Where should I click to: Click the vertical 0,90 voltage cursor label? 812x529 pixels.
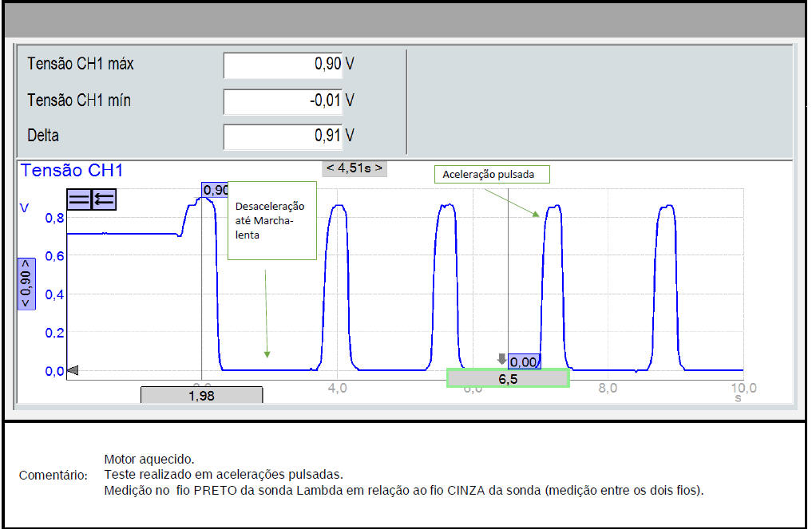[26, 284]
